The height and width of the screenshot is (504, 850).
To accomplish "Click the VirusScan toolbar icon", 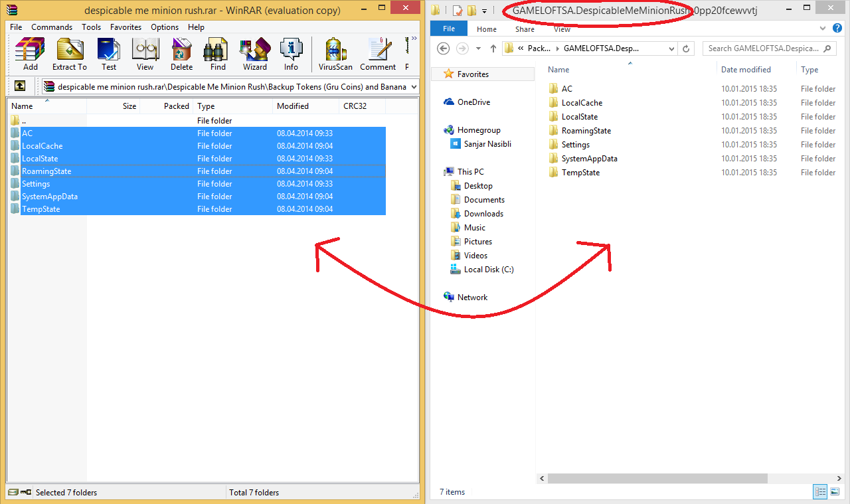I will (335, 54).
